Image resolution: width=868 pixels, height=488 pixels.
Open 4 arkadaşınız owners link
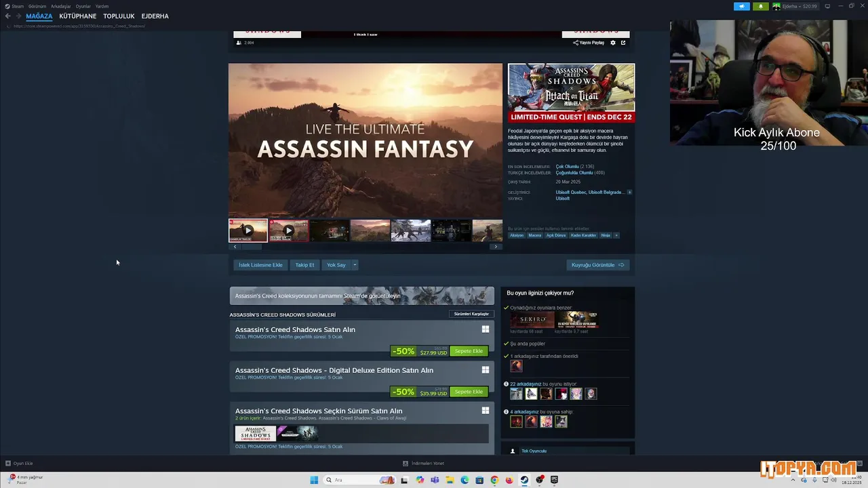pos(524,412)
